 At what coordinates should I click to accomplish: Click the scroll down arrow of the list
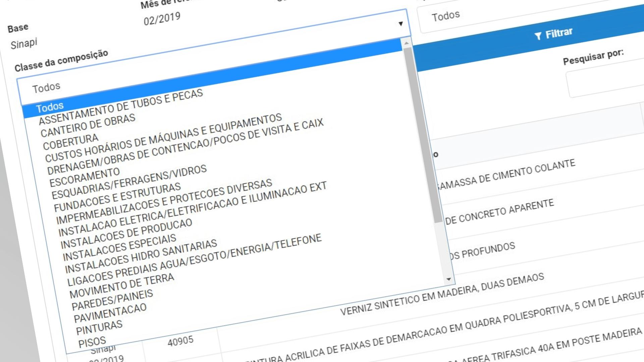(x=449, y=279)
